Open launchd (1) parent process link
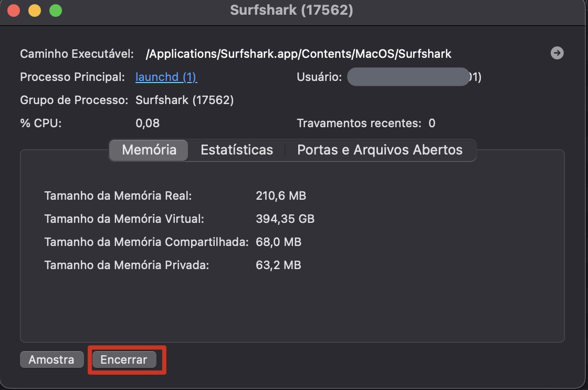 pos(166,77)
